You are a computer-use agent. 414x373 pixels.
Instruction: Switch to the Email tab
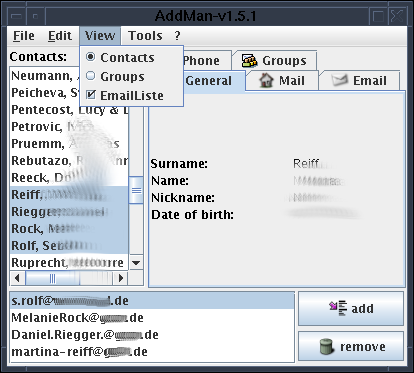point(359,81)
